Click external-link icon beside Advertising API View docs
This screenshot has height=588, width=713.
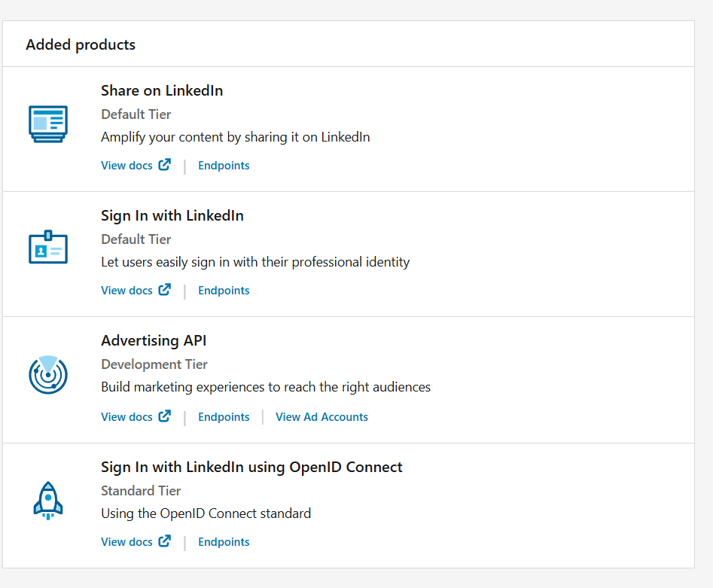(164, 416)
